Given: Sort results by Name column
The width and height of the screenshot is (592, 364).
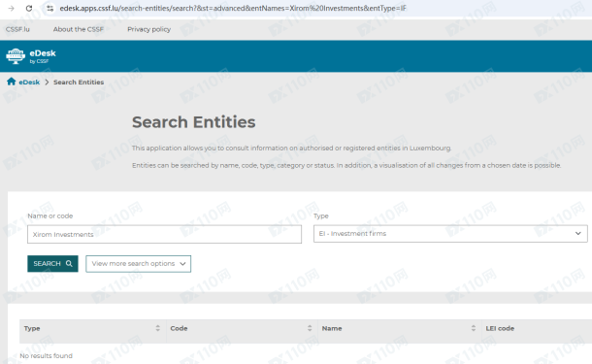Looking at the screenshot, I should (474, 328).
